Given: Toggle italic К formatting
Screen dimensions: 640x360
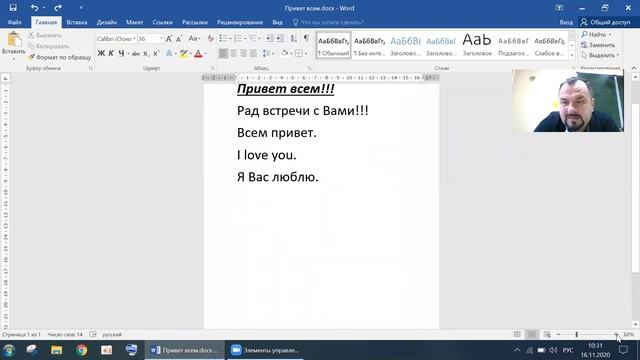Looking at the screenshot, I should tap(111, 53).
